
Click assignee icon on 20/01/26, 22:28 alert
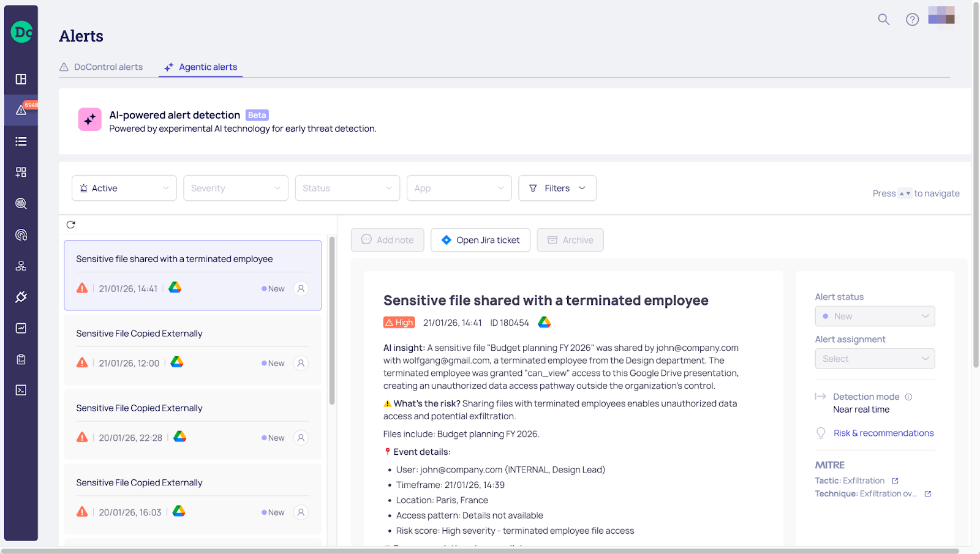pos(301,438)
